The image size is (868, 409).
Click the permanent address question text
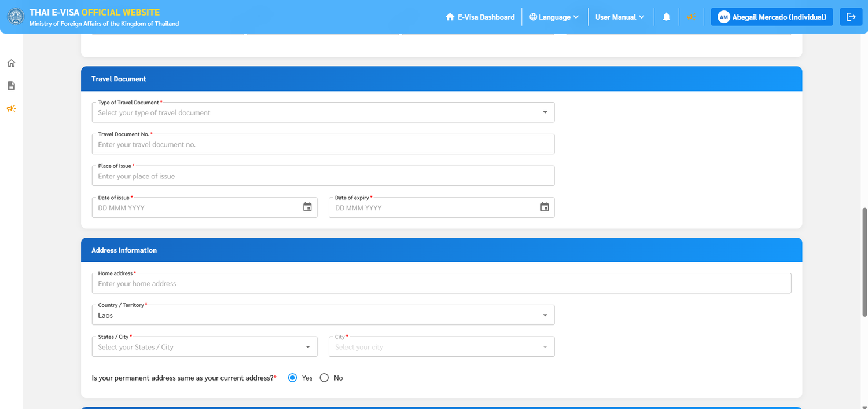tap(183, 378)
